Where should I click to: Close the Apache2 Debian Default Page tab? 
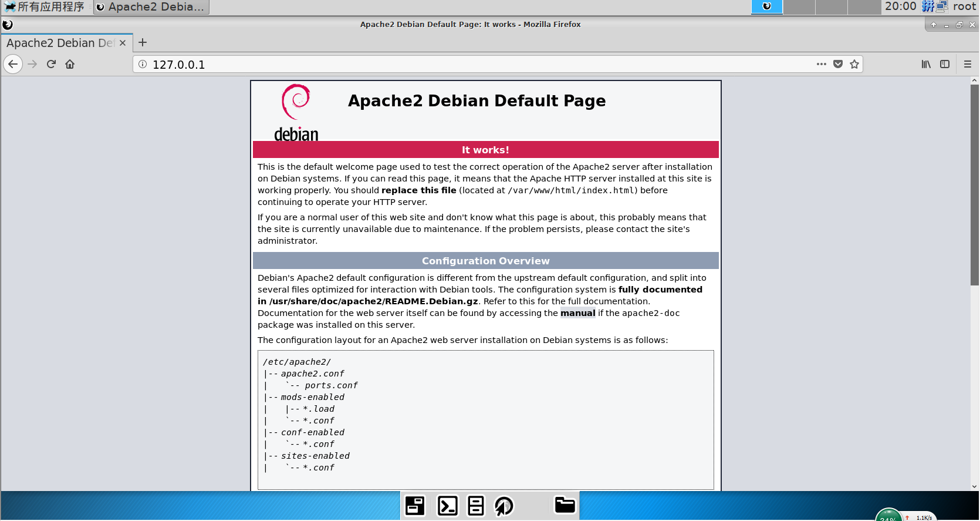pos(123,43)
